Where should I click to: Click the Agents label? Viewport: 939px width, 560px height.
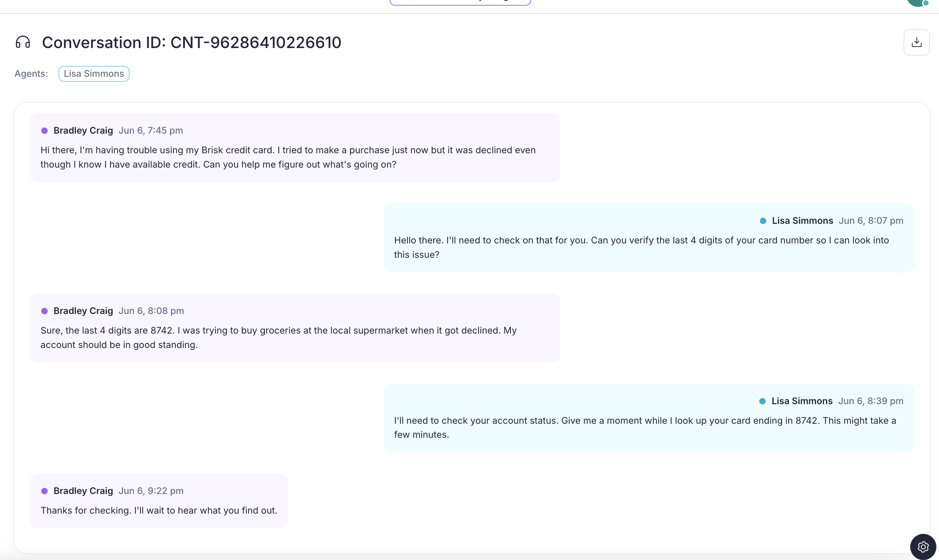coord(31,74)
